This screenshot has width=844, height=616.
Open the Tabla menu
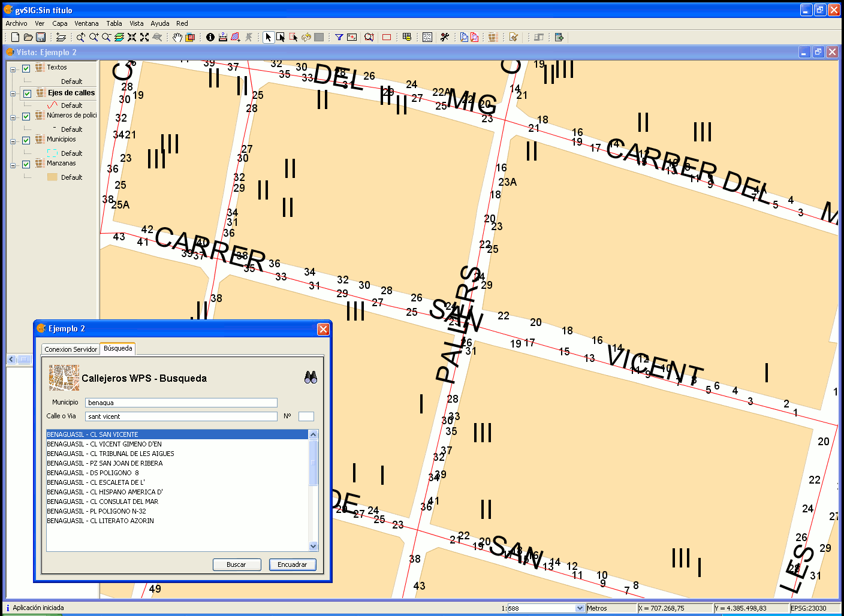114,23
